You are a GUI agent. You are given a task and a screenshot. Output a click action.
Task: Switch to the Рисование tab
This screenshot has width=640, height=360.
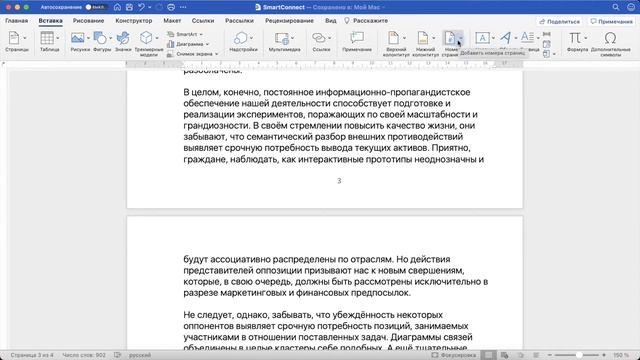89,20
